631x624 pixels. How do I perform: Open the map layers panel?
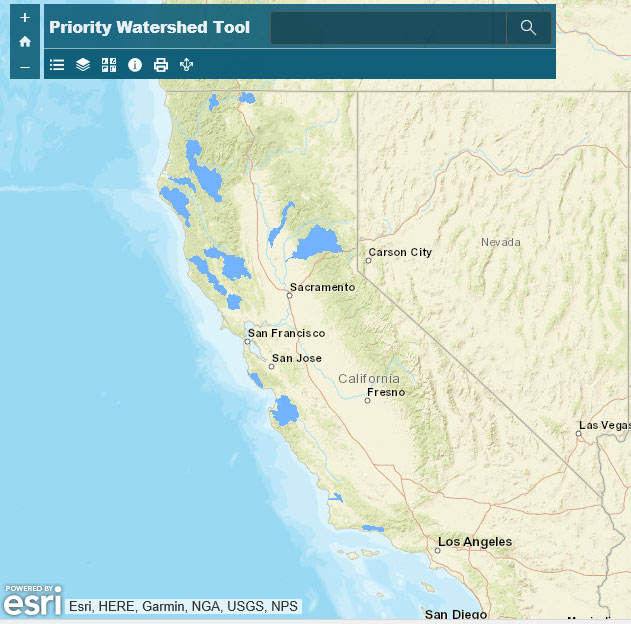(83, 65)
